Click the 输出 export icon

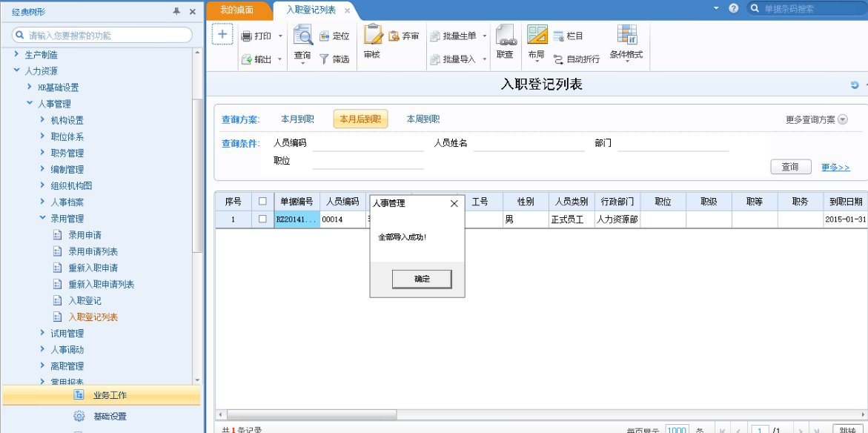pyautogui.click(x=247, y=59)
